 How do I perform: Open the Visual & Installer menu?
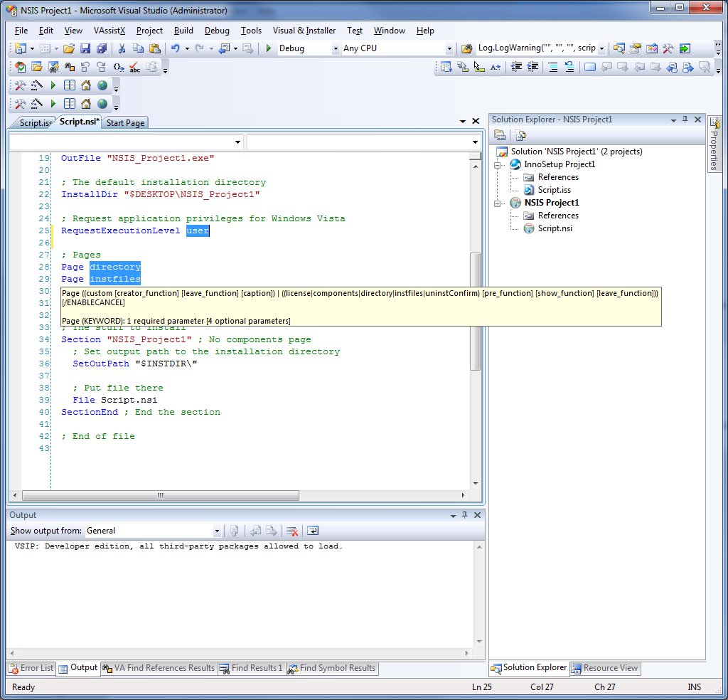tap(304, 31)
